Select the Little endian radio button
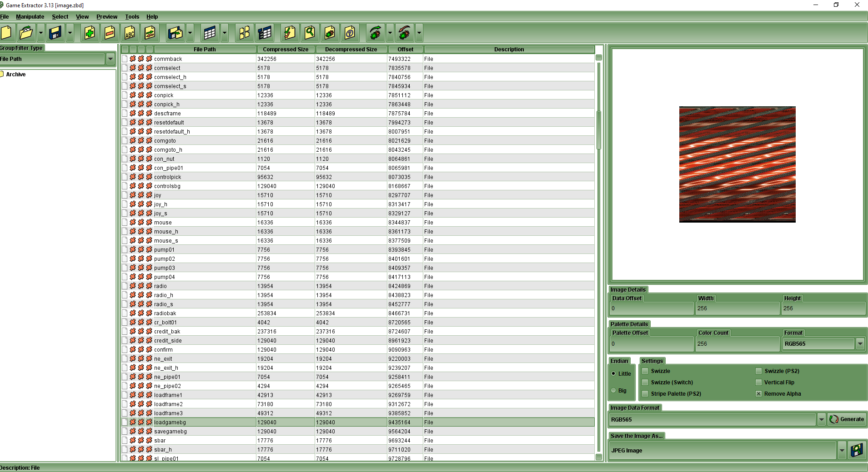This screenshot has height=472, width=868. pos(614,373)
